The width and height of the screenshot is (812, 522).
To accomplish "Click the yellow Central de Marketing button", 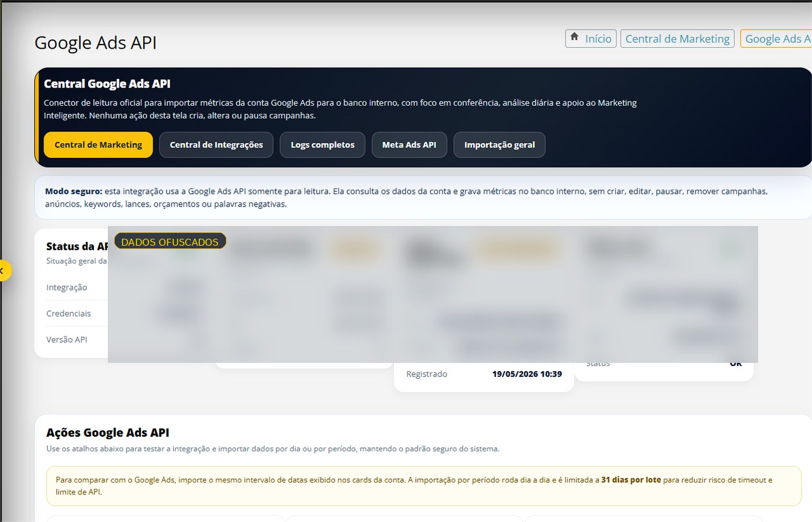I will tap(98, 145).
